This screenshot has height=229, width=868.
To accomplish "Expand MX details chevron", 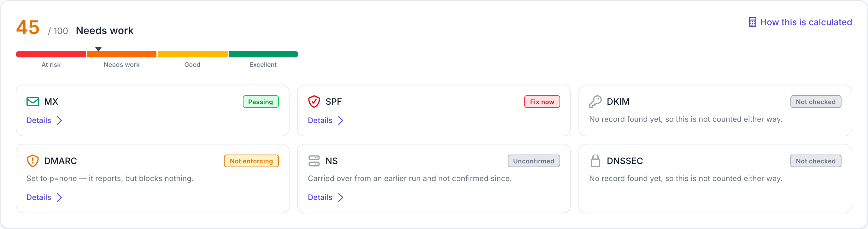I will click(59, 120).
